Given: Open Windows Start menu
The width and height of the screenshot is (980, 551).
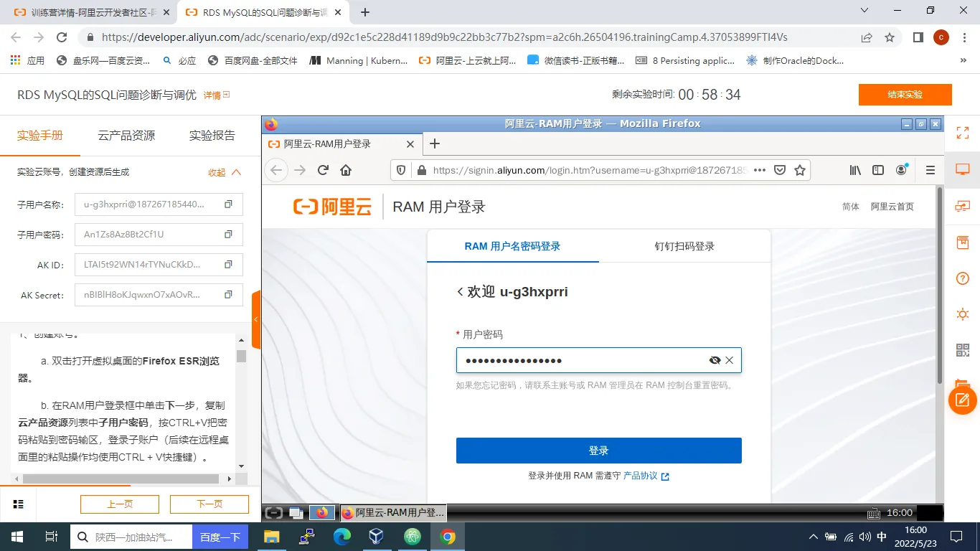Looking at the screenshot, I should pyautogui.click(x=17, y=537).
